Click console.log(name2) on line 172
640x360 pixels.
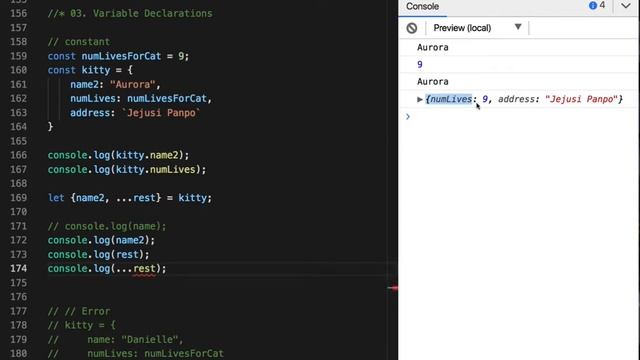(101, 240)
